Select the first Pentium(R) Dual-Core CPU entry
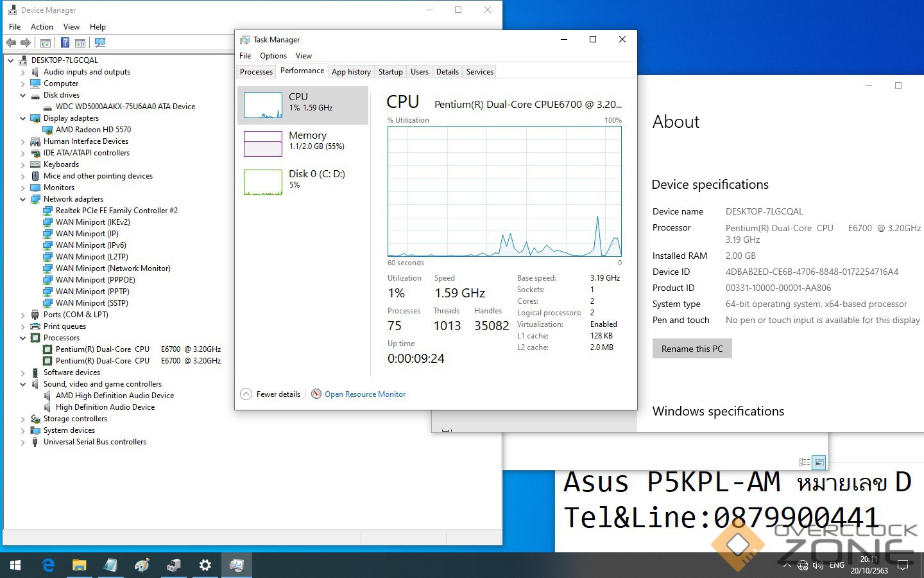 click(x=138, y=349)
